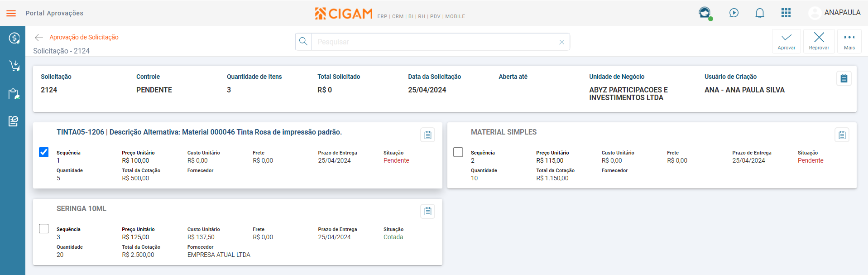The height and width of the screenshot is (275, 868).
Task: Click Portal Aprovações title text
Action: 54,13
